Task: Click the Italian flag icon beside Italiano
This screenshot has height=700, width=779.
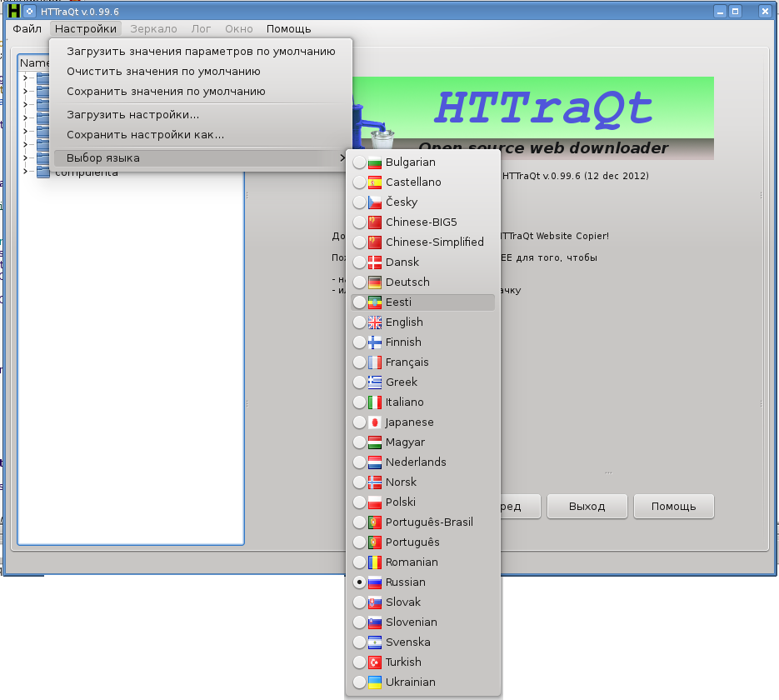Action: (x=375, y=402)
